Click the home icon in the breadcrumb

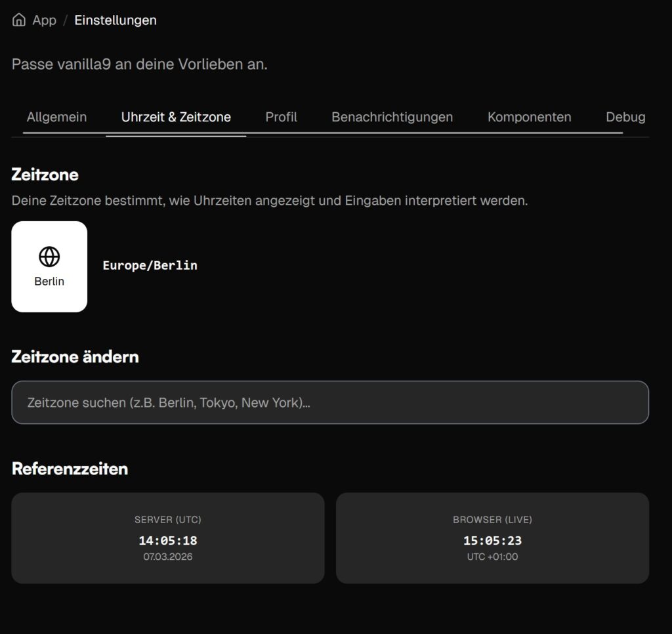tap(19, 20)
